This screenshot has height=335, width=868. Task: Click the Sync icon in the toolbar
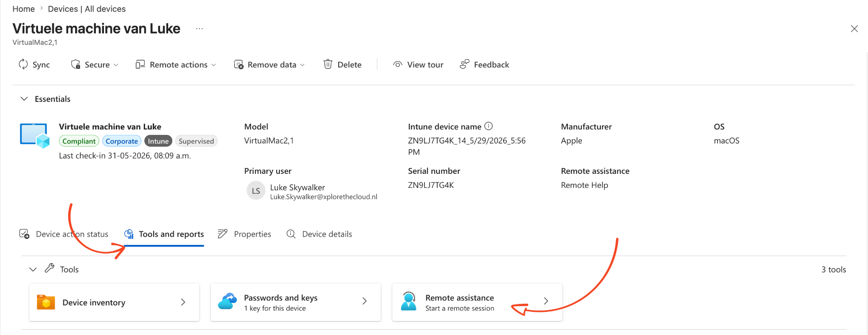tap(23, 64)
